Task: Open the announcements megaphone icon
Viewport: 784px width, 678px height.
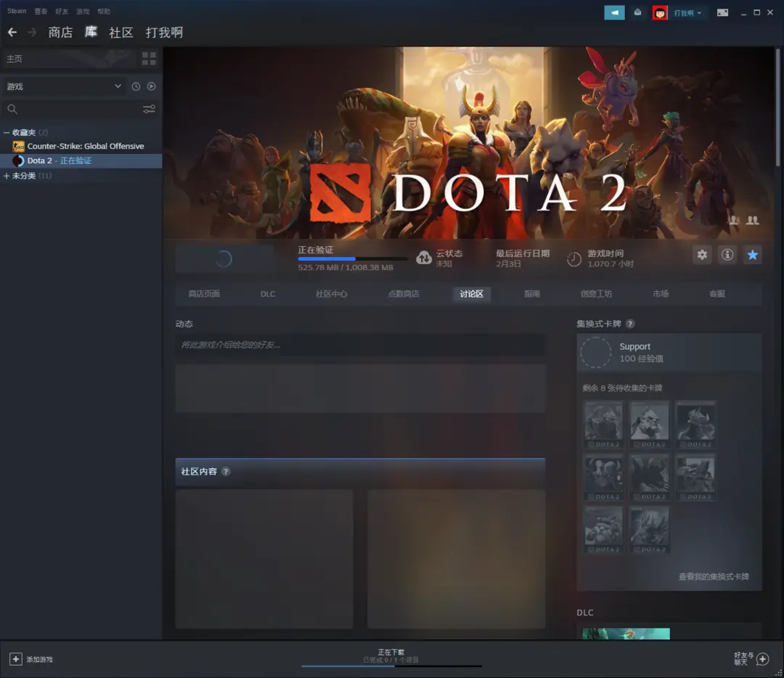Action: [x=614, y=12]
